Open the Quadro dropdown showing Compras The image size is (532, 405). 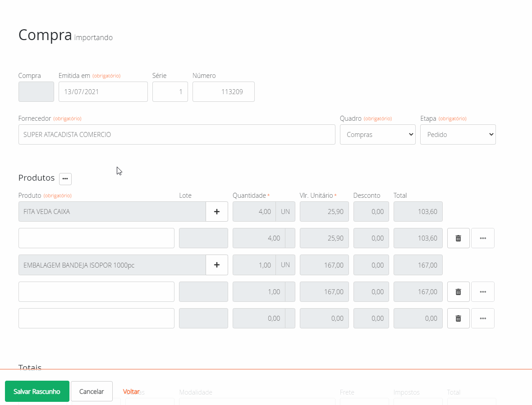pos(378,134)
